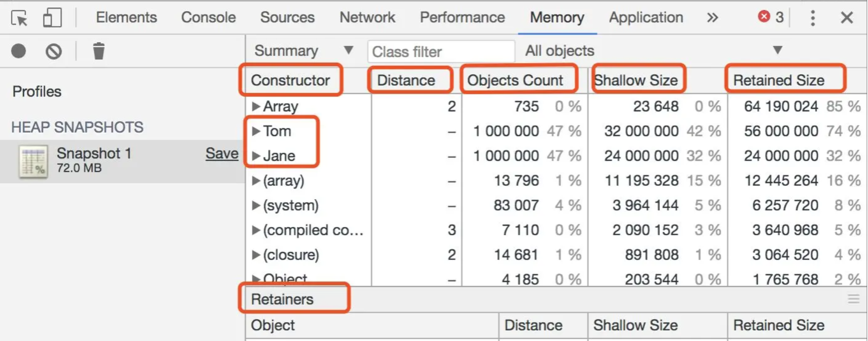
Task: Start recording with the record heap button
Action: 19,51
